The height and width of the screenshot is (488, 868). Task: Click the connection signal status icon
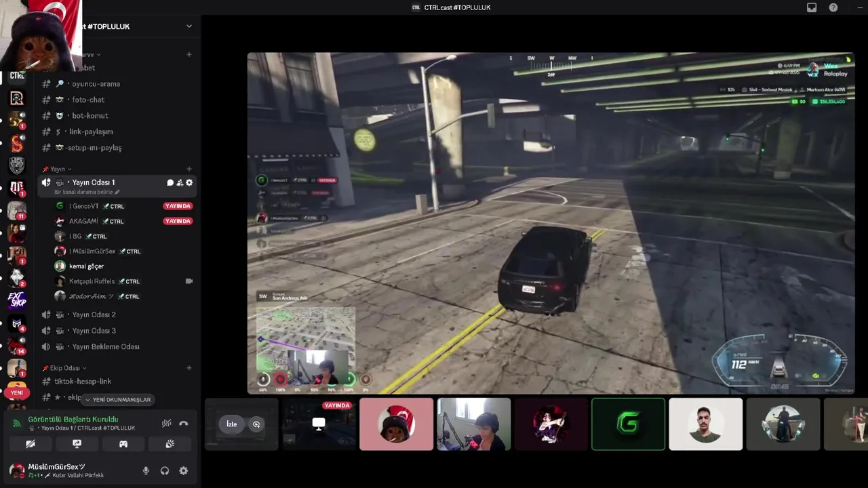(x=17, y=424)
